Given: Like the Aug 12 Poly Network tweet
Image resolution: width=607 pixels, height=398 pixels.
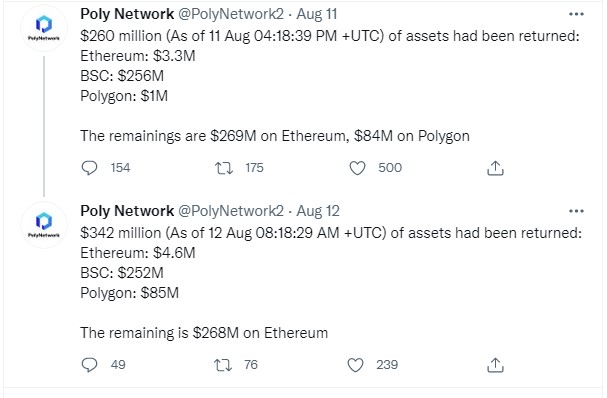Looking at the screenshot, I should (355, 365).
